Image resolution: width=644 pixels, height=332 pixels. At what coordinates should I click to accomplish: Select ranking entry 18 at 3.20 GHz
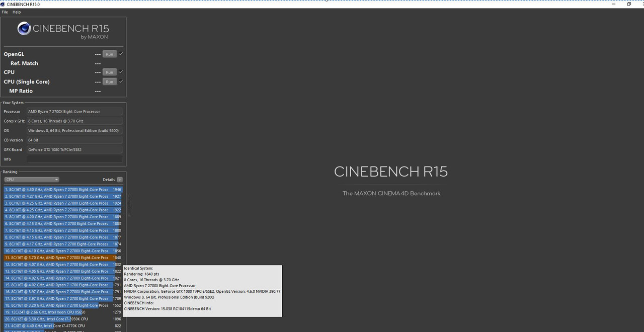pos(63,305)
